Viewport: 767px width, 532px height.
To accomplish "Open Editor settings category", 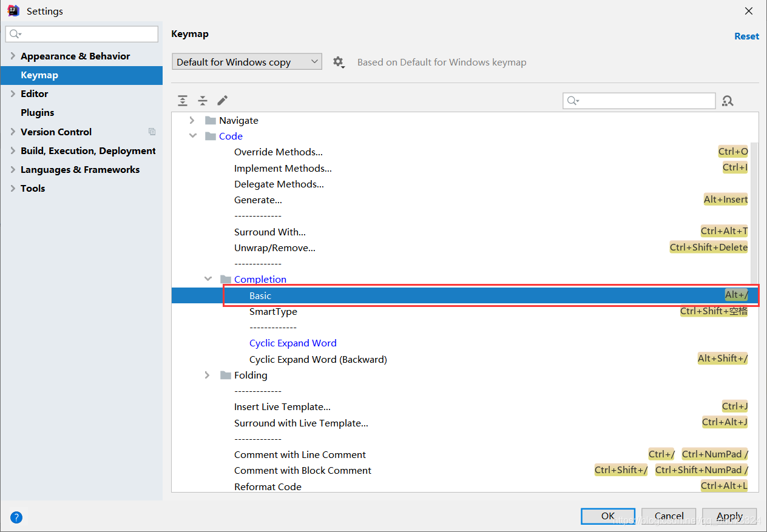I will click(34, 93).
